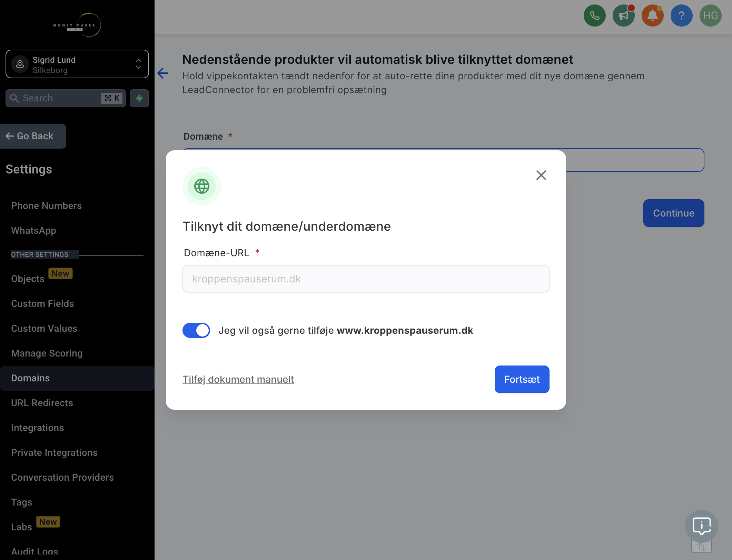The width and height of the screenshot is (732, 560).
Task: Click the Go Back button
Action: tap(33, 136)
